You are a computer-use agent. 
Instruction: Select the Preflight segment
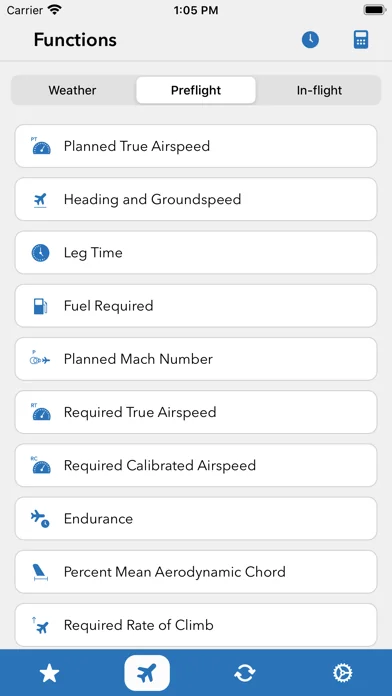pyautogui.click(x=196, y=90)
